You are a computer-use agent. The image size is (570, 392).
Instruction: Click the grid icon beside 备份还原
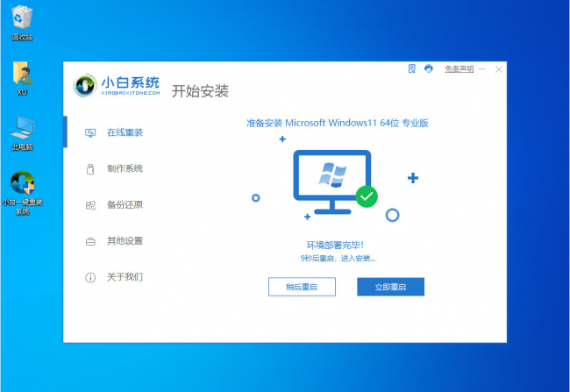90,205
